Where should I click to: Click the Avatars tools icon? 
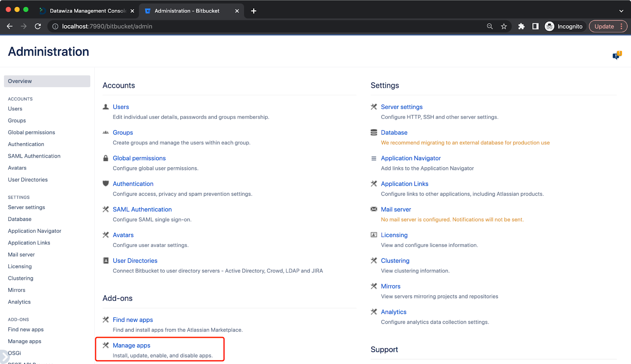pyautogui.click(x=106, y=235)
